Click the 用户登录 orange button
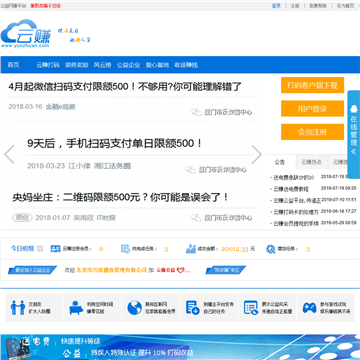Viewport: 360px width, 360px height. tap(312, 109)
